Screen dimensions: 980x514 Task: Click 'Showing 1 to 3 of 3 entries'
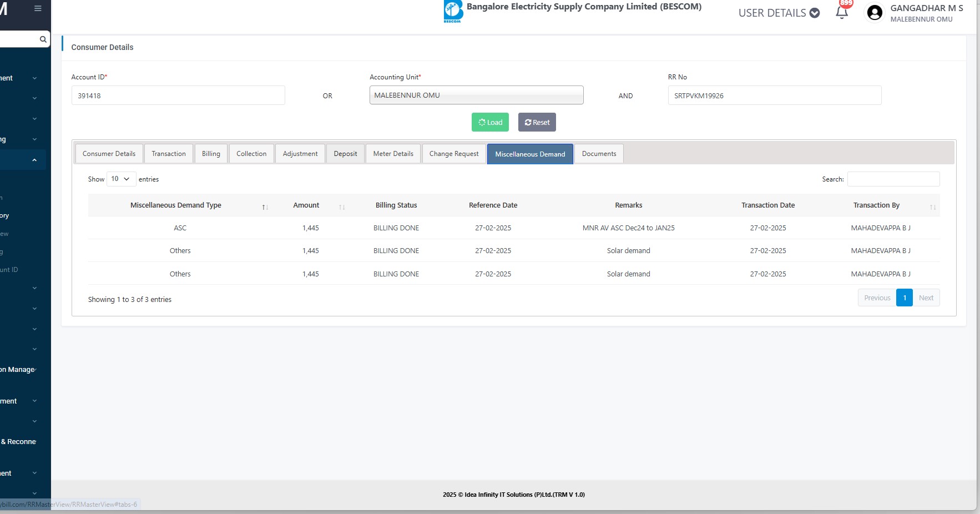[130, 300]
